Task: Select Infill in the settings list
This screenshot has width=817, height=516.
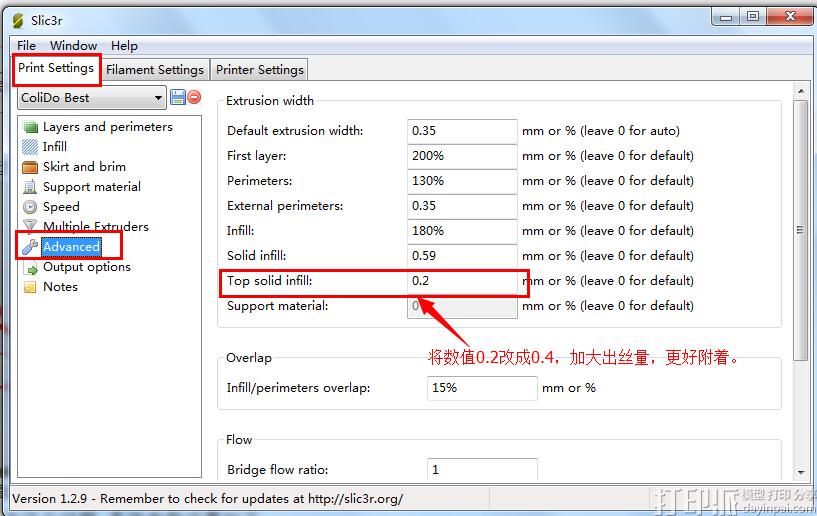Action: pos(55,147)
